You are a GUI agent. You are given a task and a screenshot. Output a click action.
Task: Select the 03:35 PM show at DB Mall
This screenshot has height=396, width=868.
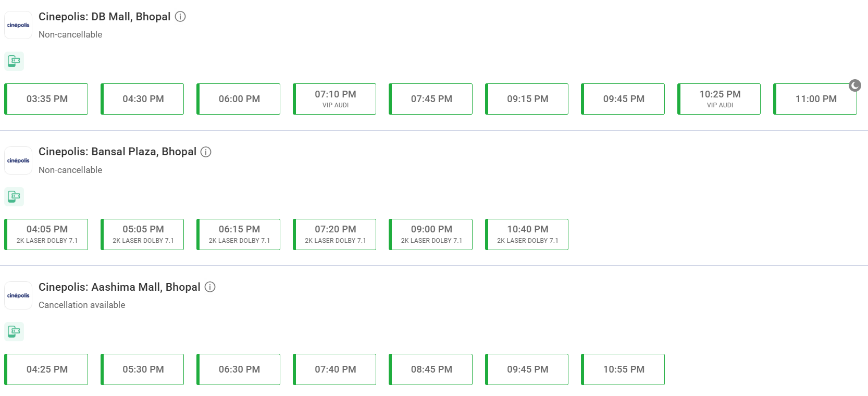point(46,99)
